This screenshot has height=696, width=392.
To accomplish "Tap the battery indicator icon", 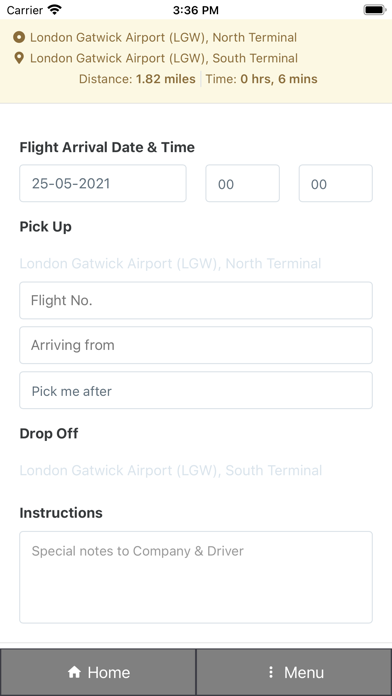I will 375,9.
